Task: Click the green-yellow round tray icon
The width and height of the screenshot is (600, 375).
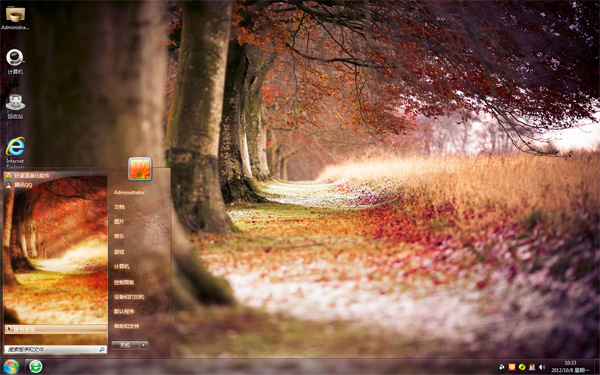Action: coord(522,367)
